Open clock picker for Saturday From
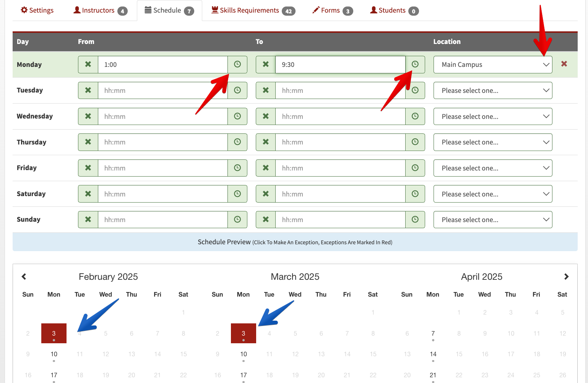Viewport: 588px width, 383px height. [237, 194]
